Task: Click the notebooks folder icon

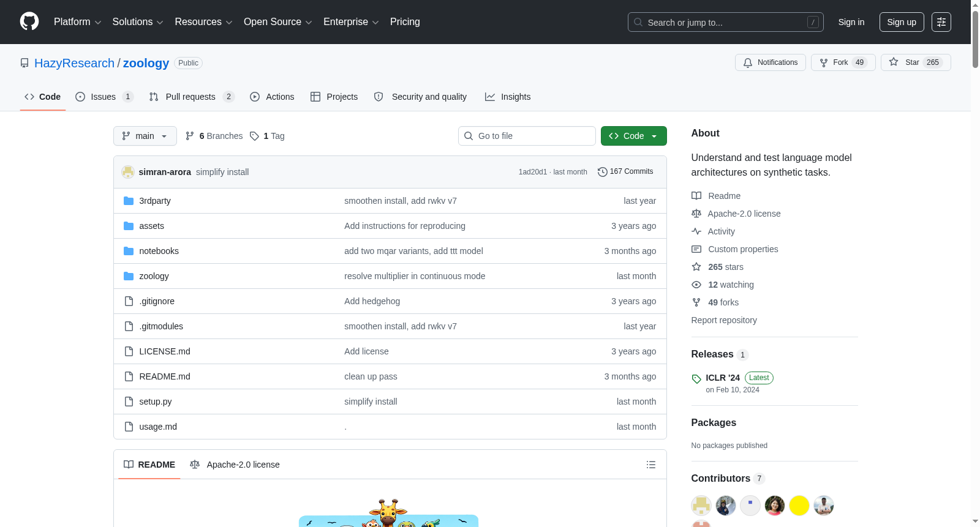Action: 129,251
